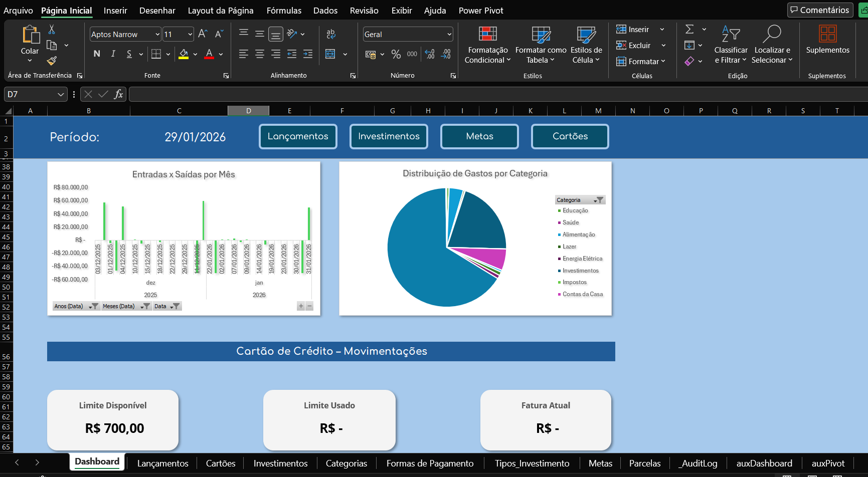The height and width of the screenshot is (477, 868).
Task: Apply percent style format
Action: tap(396, 54)
